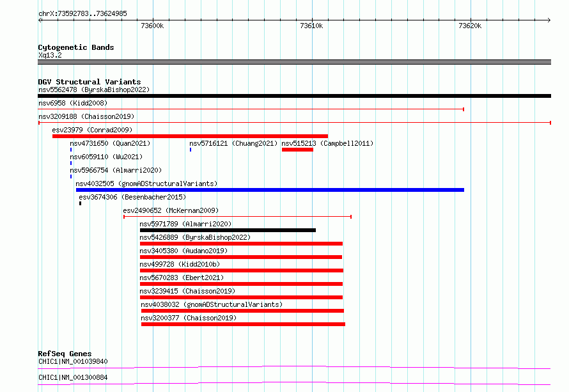Click the nsv6059110 (Wu2021) label
The width and height of the screenshot is (569, 392).
pos(106,157)
